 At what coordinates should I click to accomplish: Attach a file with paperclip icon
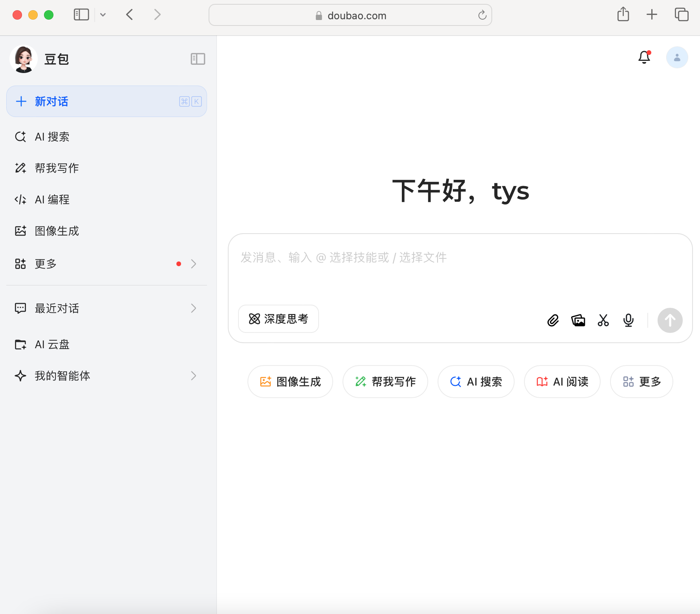553,320
